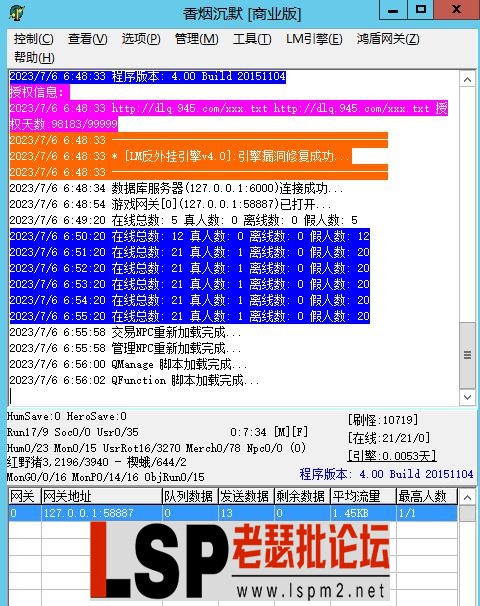Click the 发送数据 column header
The image size is (480, 606).
(247, 496)
